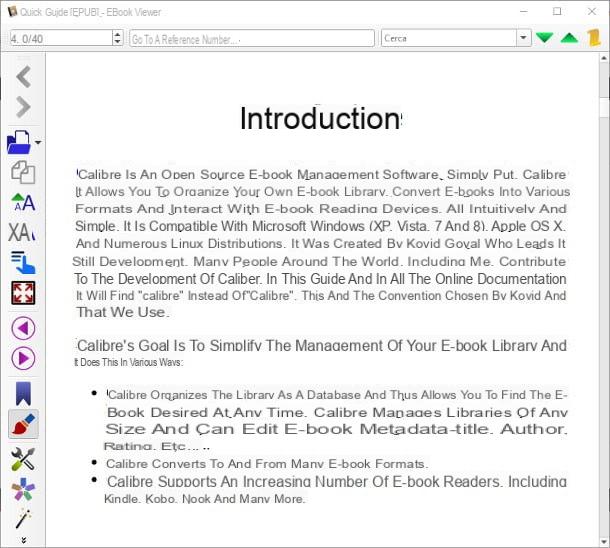Open the blue Bookmark ribbon icon

(x=23, y=393)
